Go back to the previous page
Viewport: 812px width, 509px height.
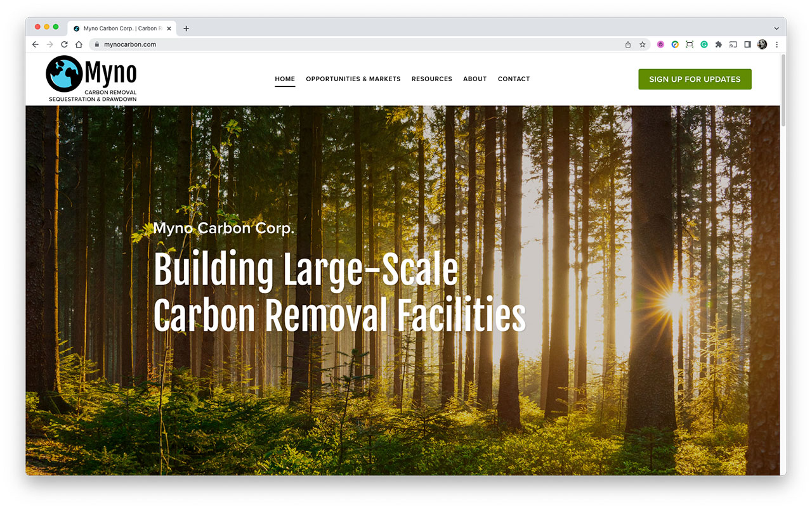(36, 44)
